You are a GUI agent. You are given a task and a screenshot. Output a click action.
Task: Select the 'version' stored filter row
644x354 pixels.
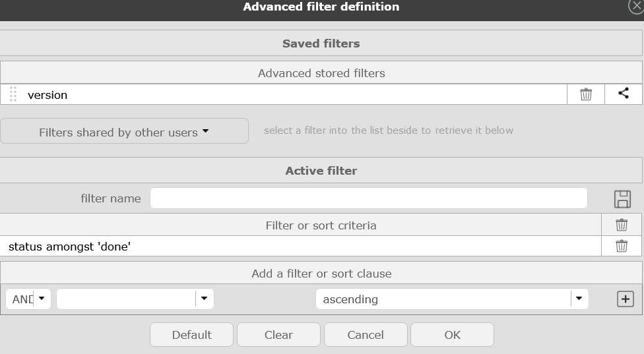pos(290,94)
